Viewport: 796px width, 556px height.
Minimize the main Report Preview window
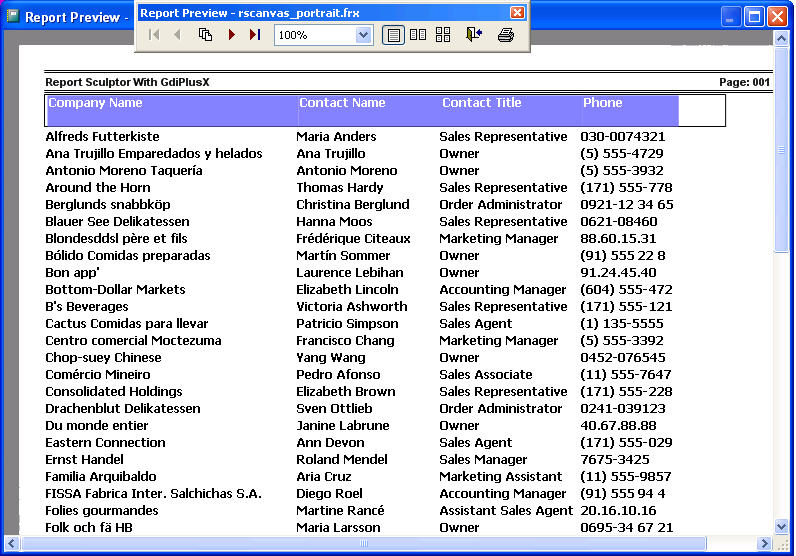(x=731, y=17)
